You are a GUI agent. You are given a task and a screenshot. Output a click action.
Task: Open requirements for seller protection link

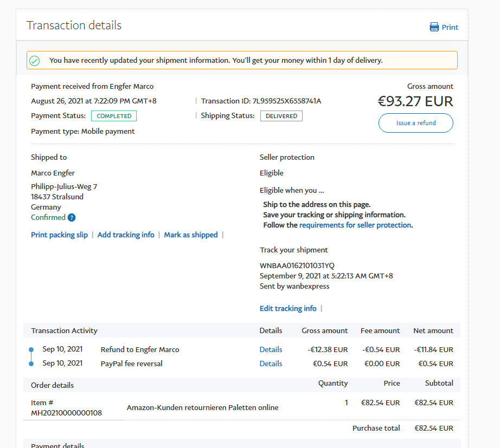[x=355, y=225]
